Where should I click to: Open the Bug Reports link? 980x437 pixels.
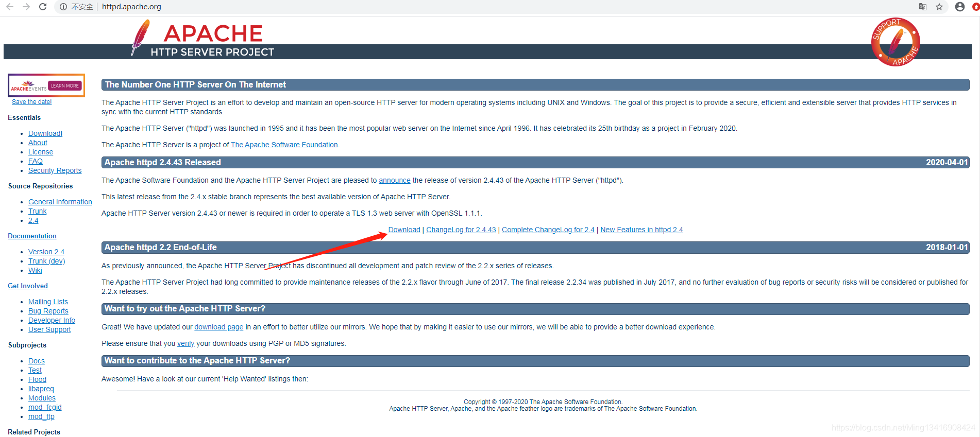point(48,311)
